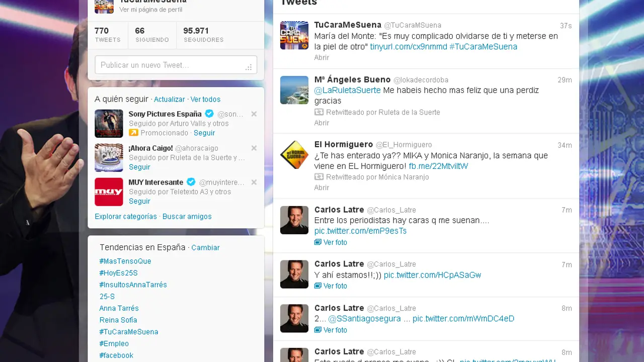Expand El Hormiguero's tweet via Abrir
Screen dimensions: 644x362
click(321, 188)
